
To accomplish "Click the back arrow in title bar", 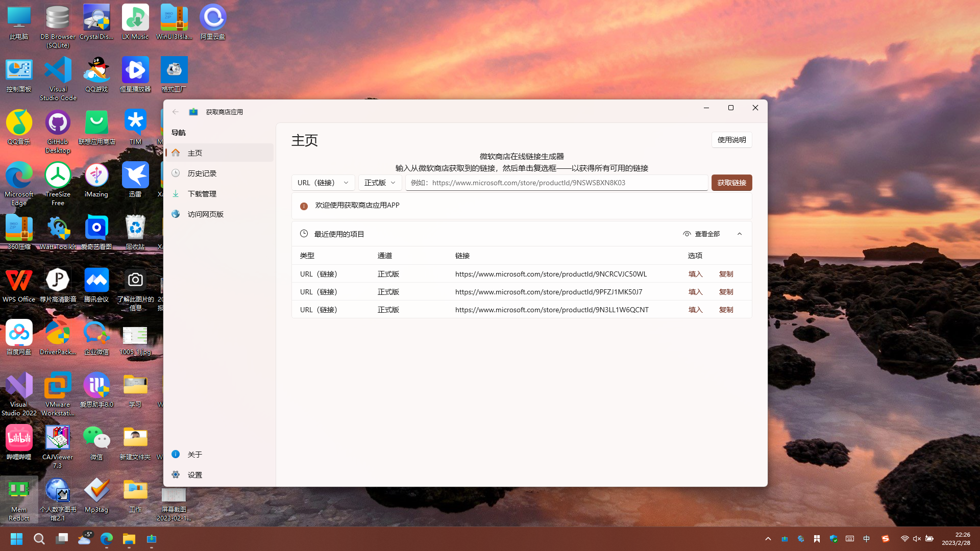I will click(176, 112).
